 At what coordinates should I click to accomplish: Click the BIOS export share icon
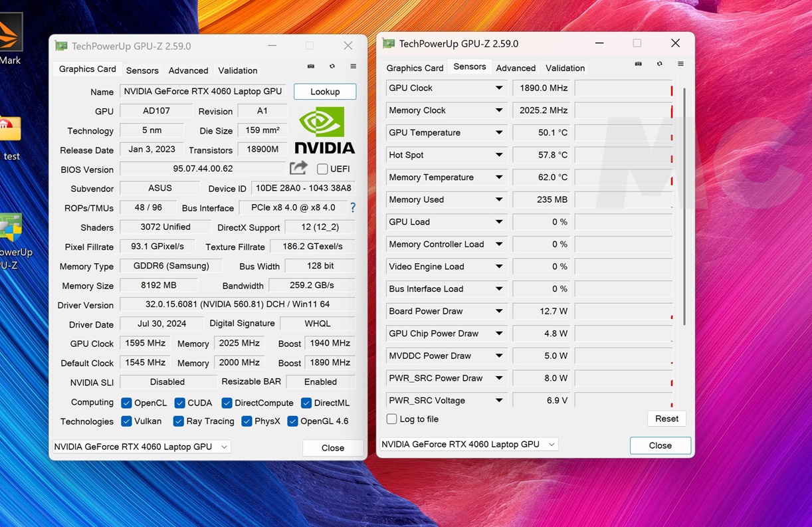click(299, 168)
